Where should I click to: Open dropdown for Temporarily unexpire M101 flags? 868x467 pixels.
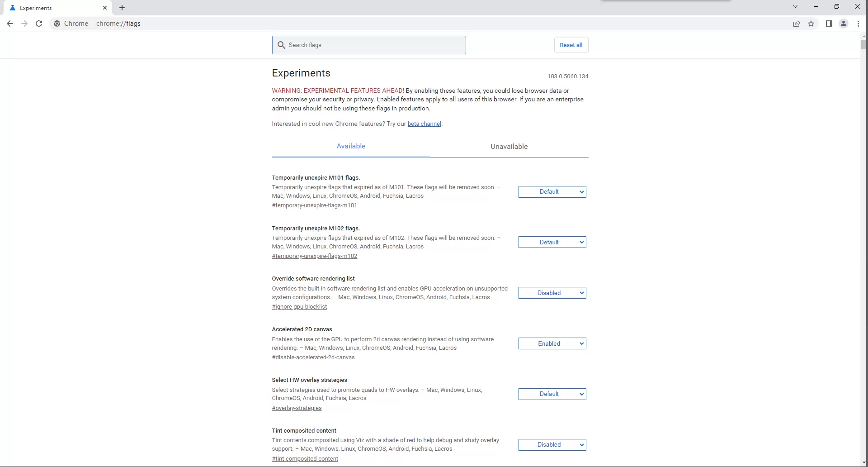552,192
